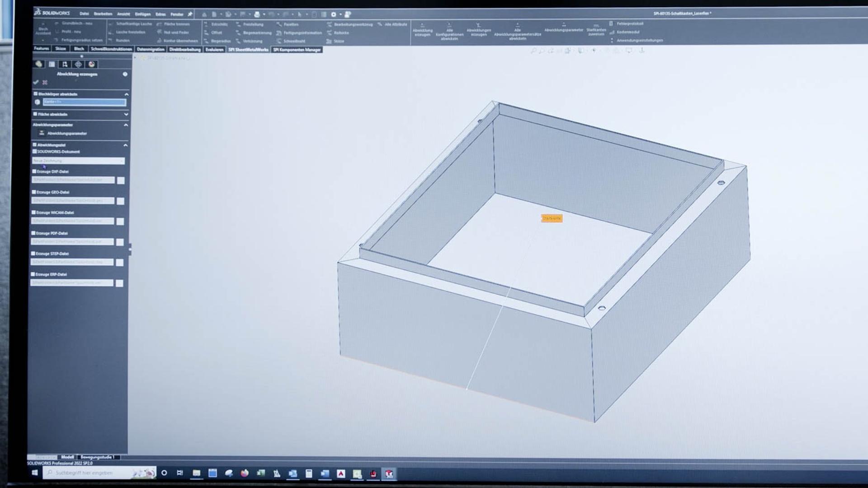Viewport: 868px width, 488px height.
Task: Confirm Abwicklung erzeugen with green checkmark
Action: click(x=36, y=82)
